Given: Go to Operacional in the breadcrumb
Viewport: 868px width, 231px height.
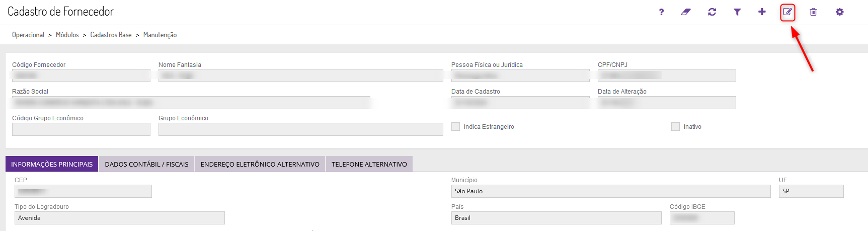Looking at the screenshot, I should [28, 35].
